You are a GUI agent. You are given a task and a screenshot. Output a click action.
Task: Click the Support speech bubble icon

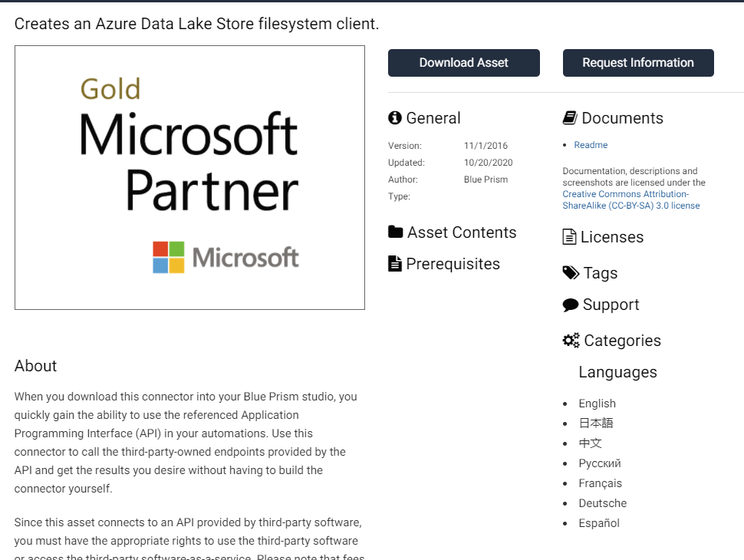571,305
